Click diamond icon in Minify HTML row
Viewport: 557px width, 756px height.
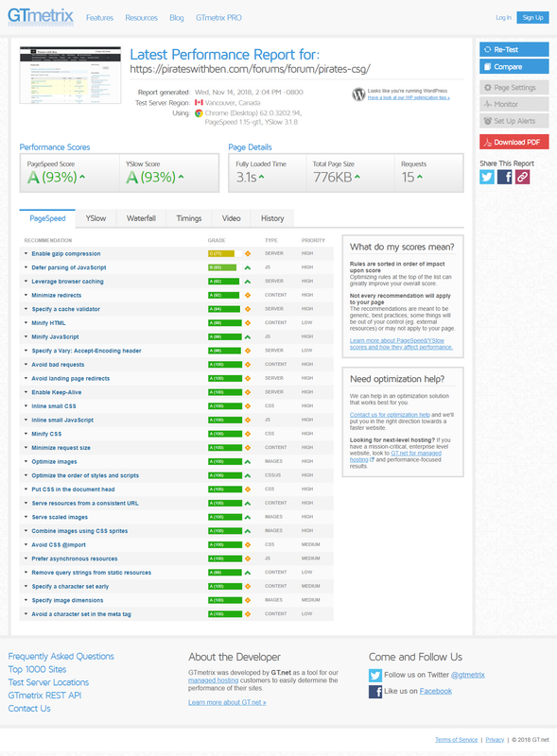pos(248,323)
